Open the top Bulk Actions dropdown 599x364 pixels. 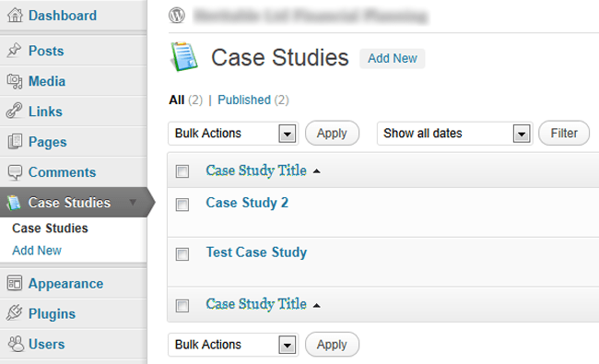pos(233,134)
